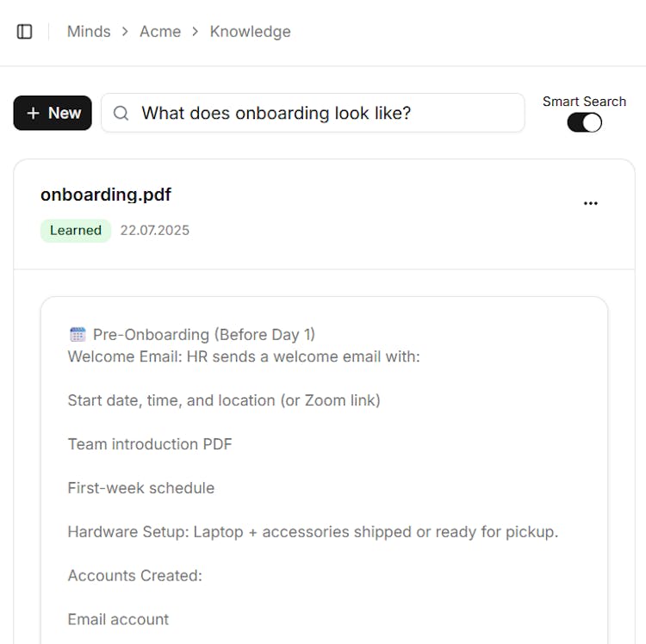Click the green Learned status badge

(76, 230)
